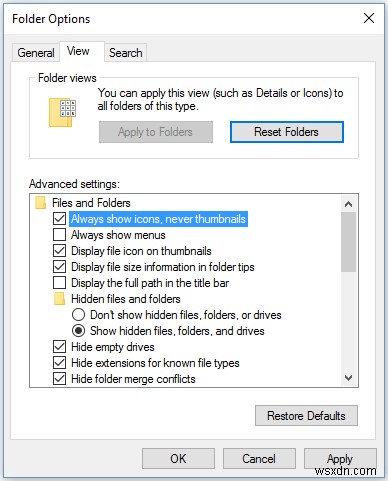Click the scroll down arrow in Advanced settings
The width and height of the screenshot is (388, 481).
pyautogui.click(x=349, y=378)
